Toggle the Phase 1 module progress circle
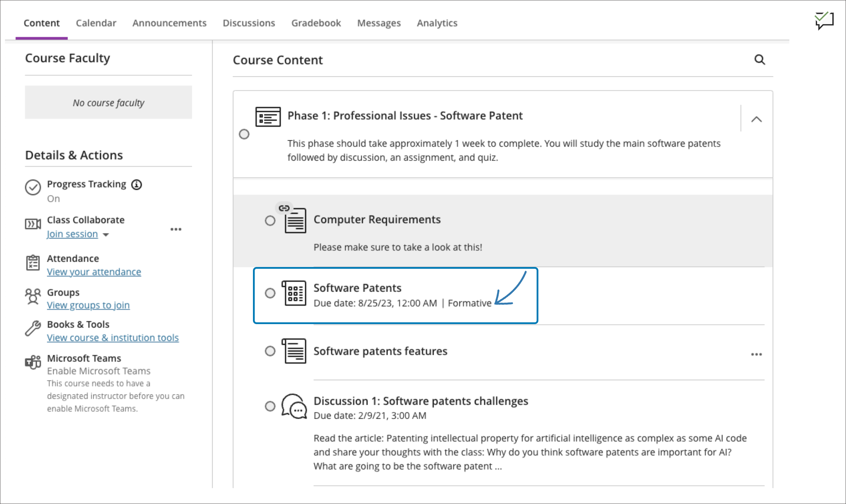Viewport: 846px width, 504px height. [244, 134]
